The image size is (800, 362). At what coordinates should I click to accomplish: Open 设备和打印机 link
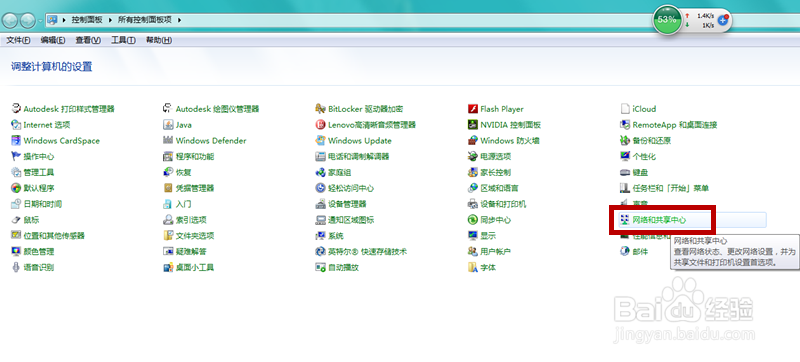503,204
